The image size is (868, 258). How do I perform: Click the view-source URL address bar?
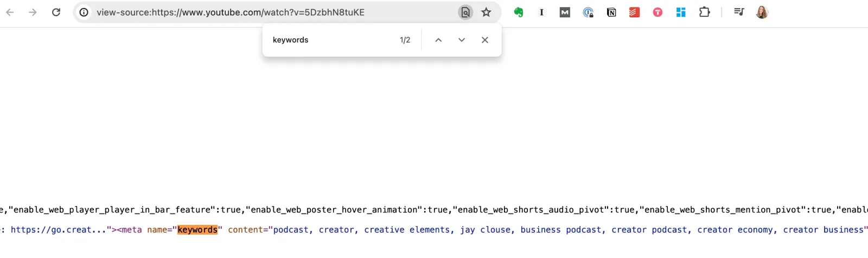271,12
